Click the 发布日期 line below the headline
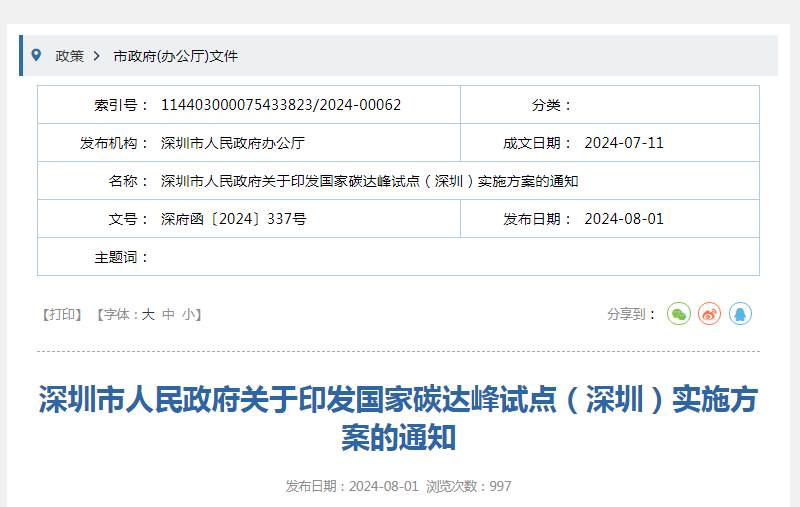This screenshot has height=507, width=800. pyautogui.click(x=352, y=486)
